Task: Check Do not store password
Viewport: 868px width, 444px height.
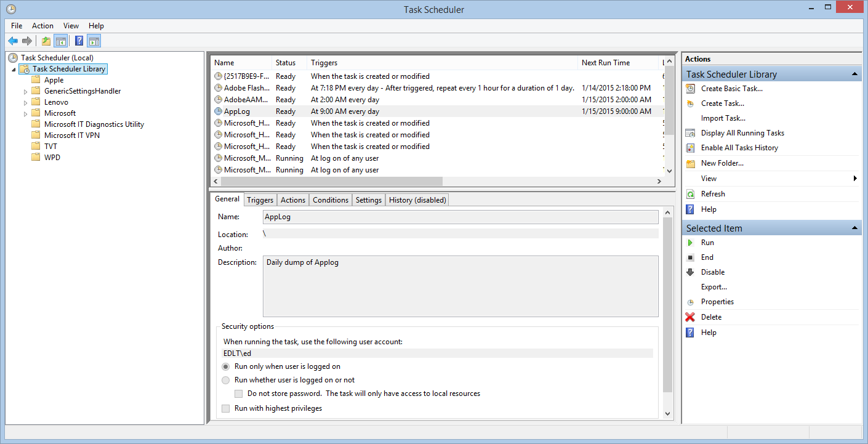Action: click(x=239, y=394)
